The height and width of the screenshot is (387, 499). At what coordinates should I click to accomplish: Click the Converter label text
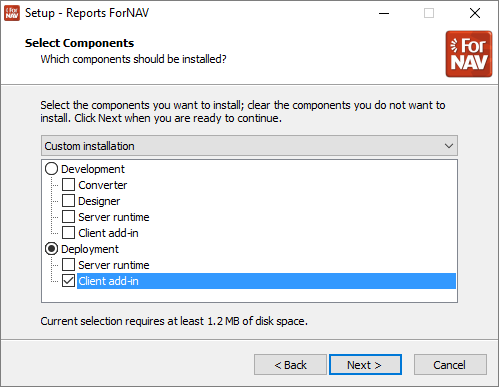(x=103, y=185)
